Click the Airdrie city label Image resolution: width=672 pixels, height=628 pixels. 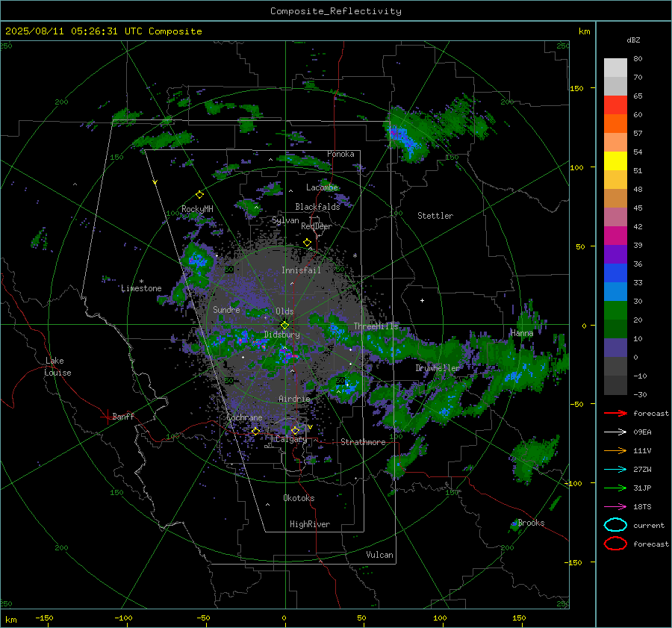click(294, 399)
